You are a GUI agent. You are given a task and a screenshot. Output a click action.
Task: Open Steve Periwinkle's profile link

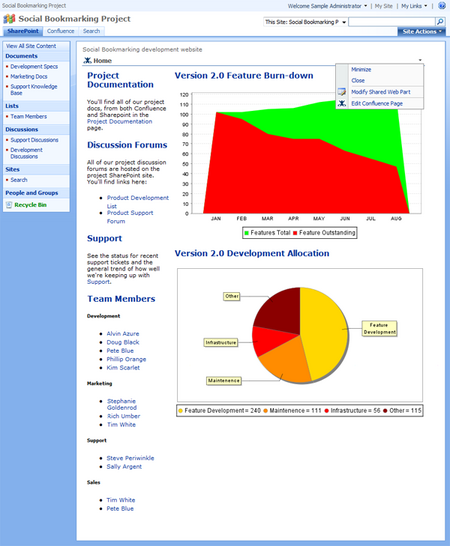(x=130, y=458)
